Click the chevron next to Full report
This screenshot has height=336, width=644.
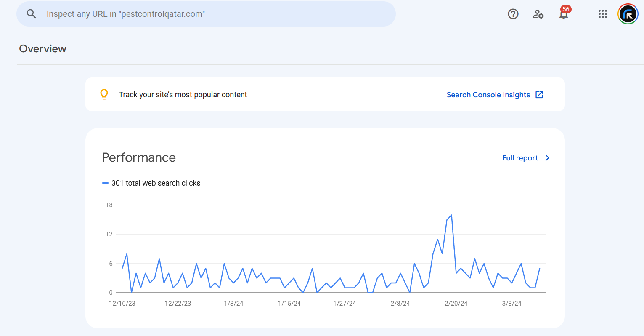click(547, 158)
